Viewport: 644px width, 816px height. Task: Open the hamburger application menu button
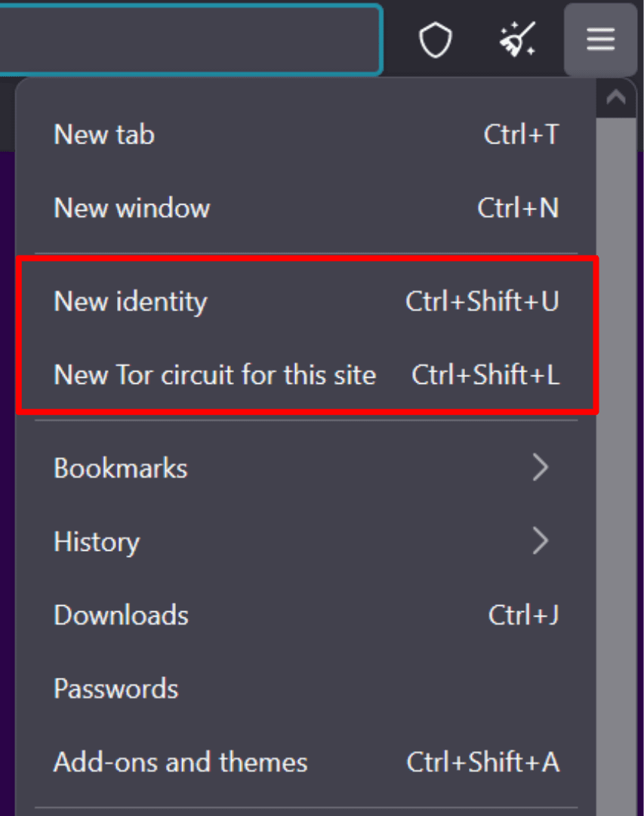point(600,39)
